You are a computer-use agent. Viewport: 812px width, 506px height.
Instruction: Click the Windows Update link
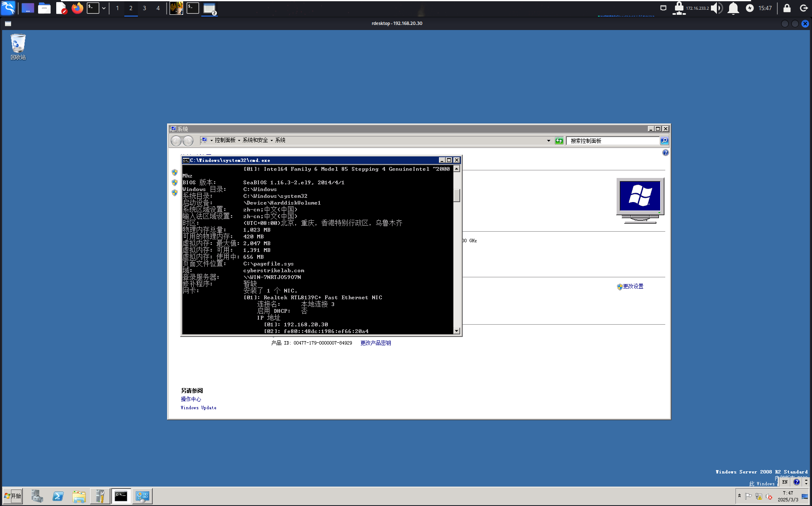[x=198, y=408]
